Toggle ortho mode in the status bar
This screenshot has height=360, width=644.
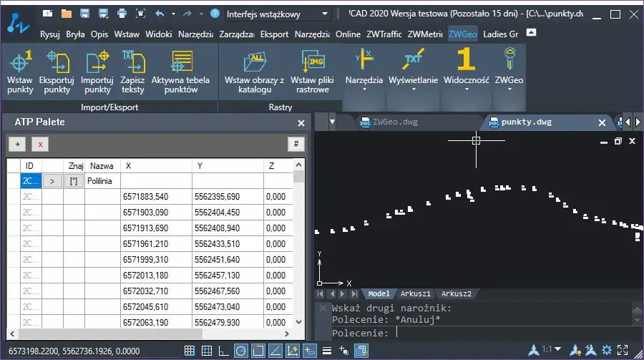[x=223, y=350]
